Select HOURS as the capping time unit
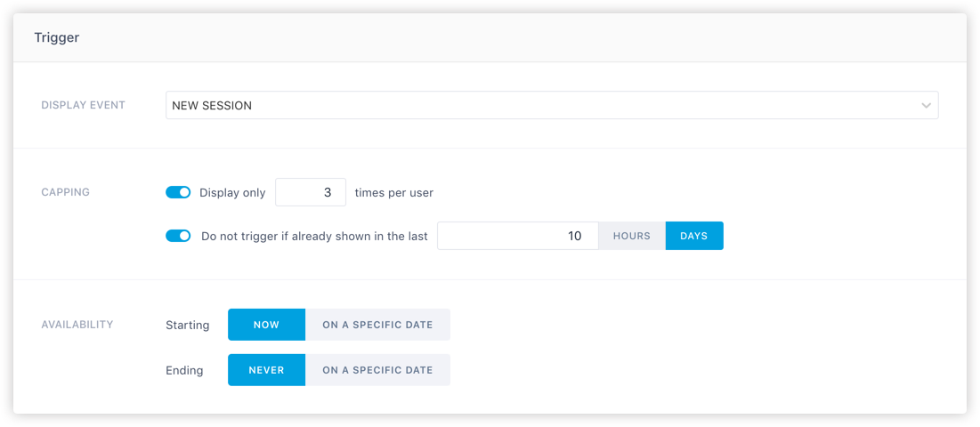 tap(632, 236)
